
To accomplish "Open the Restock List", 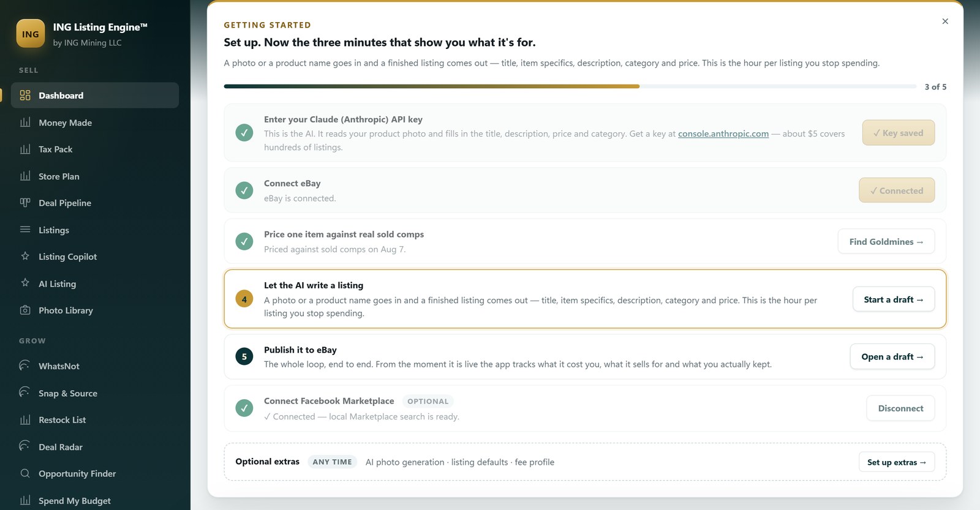I will point(95,420).
